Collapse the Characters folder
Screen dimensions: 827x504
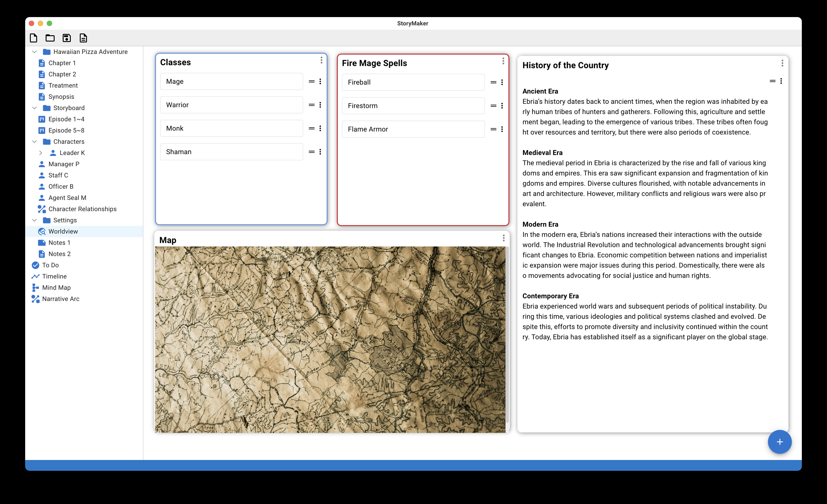[x=35, y=141]
